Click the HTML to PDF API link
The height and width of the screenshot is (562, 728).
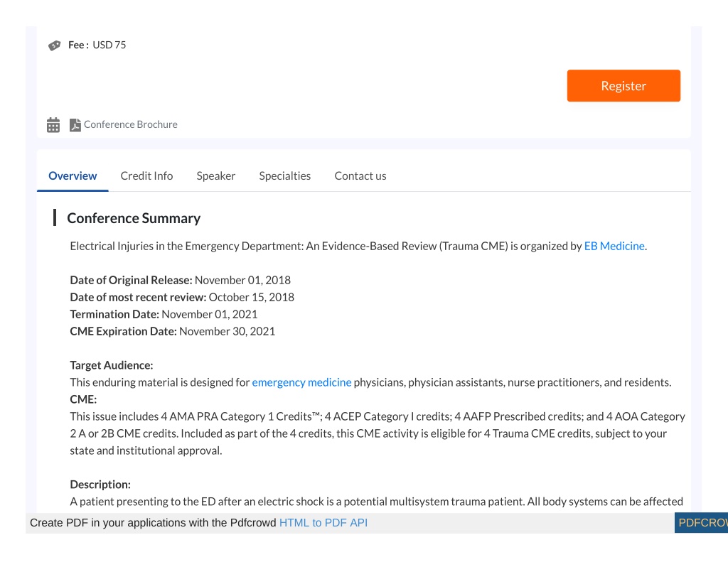tap(323, 522)
